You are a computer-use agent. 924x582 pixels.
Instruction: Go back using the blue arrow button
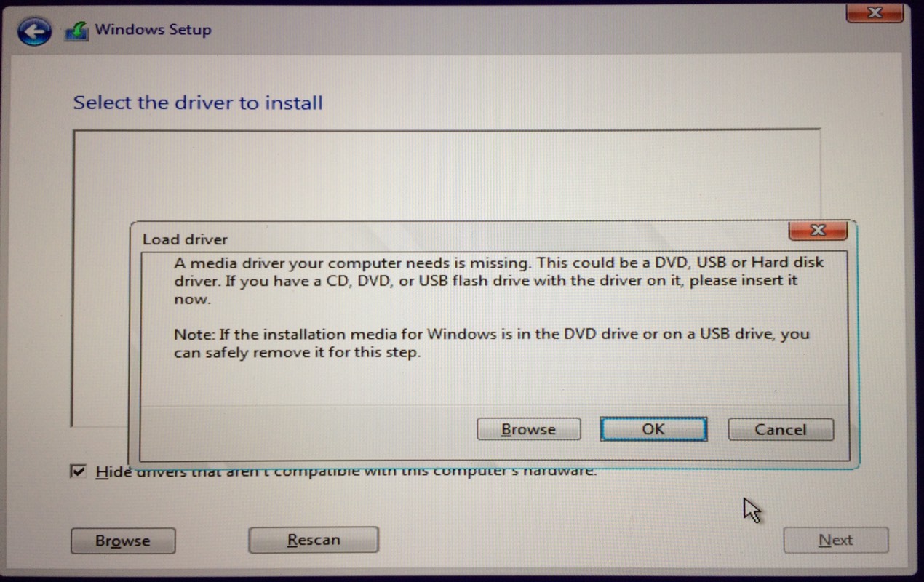[34, 32]
